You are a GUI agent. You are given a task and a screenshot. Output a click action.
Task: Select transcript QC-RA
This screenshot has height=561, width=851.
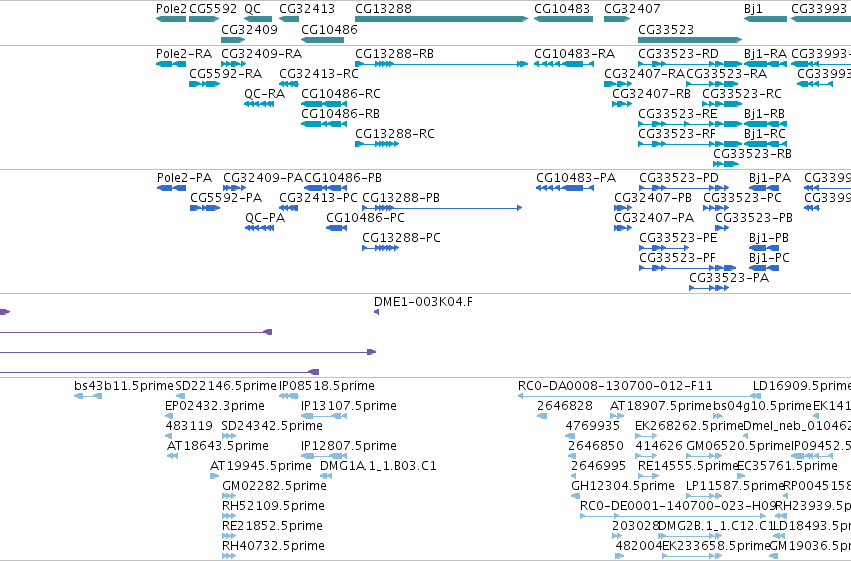point(259,104)
